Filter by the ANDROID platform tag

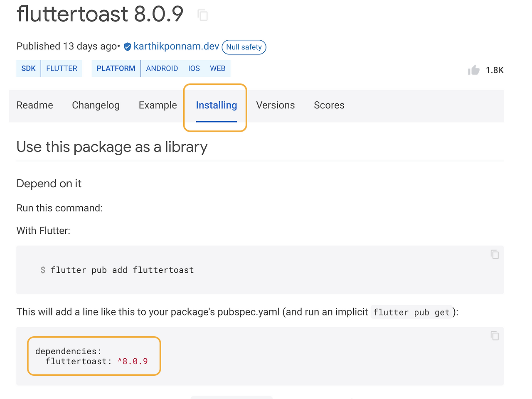click(162, 69)
